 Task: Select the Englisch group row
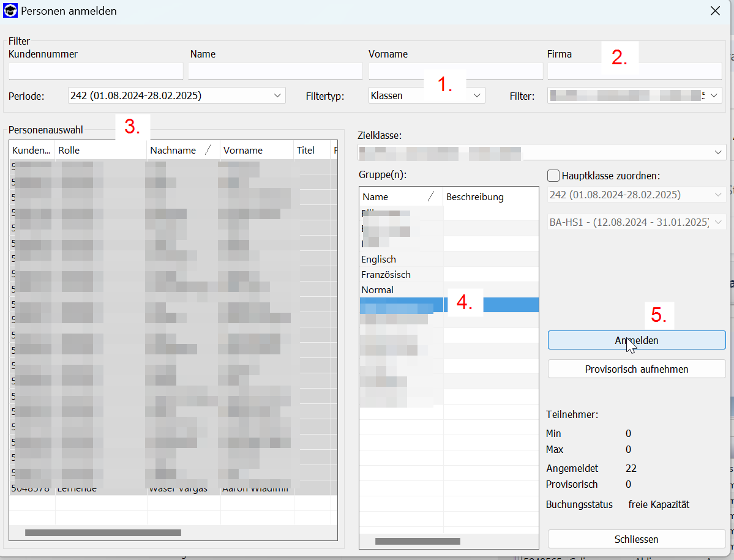pyautogui.click(x=379, y=259)
